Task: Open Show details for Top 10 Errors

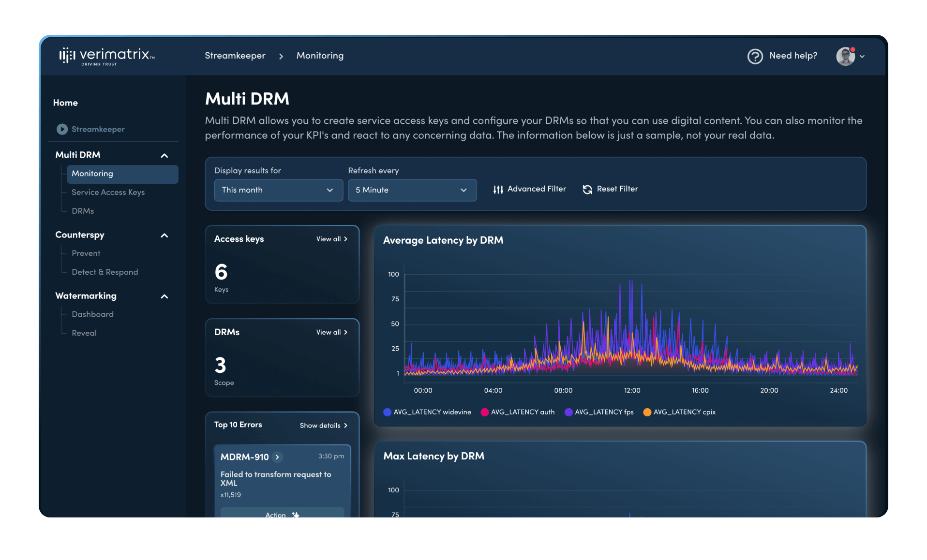Action: 323,426
